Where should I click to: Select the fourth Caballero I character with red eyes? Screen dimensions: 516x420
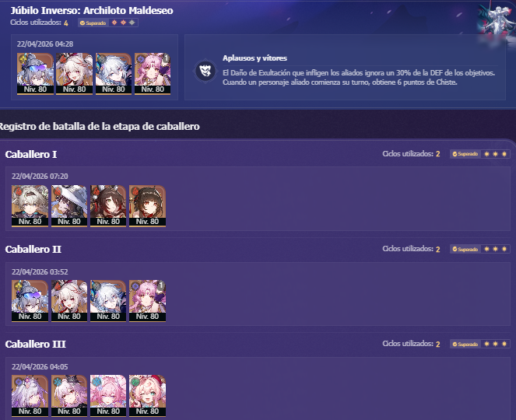tap(147, 206)
